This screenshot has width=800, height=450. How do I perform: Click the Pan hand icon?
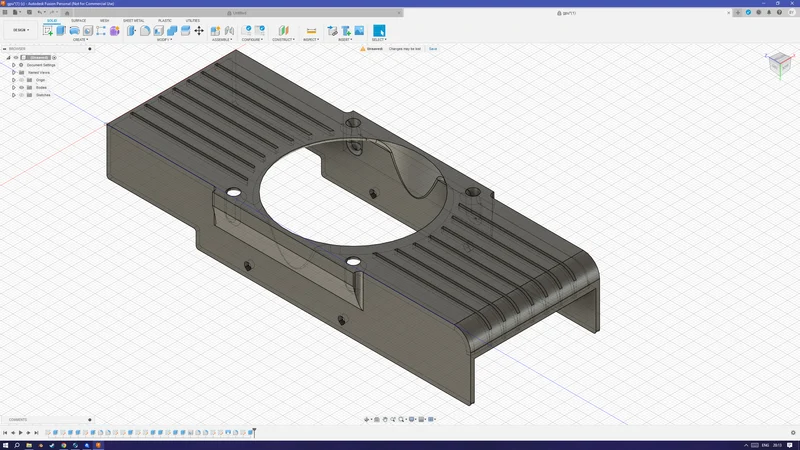click(x=385, y=419)
